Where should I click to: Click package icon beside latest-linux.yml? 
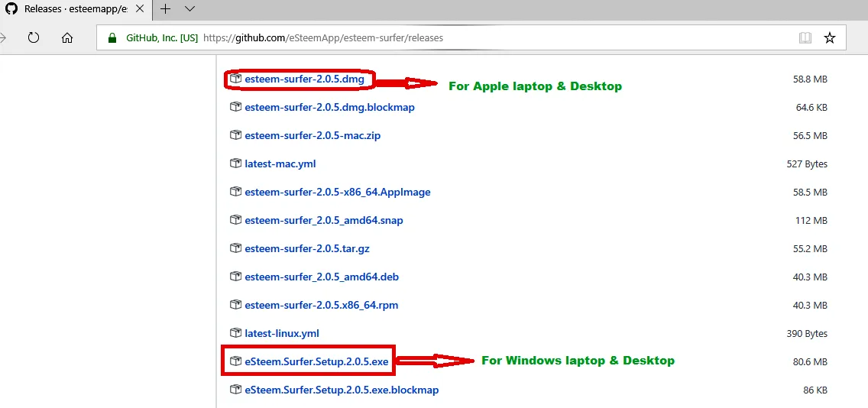tap(235, 332)
